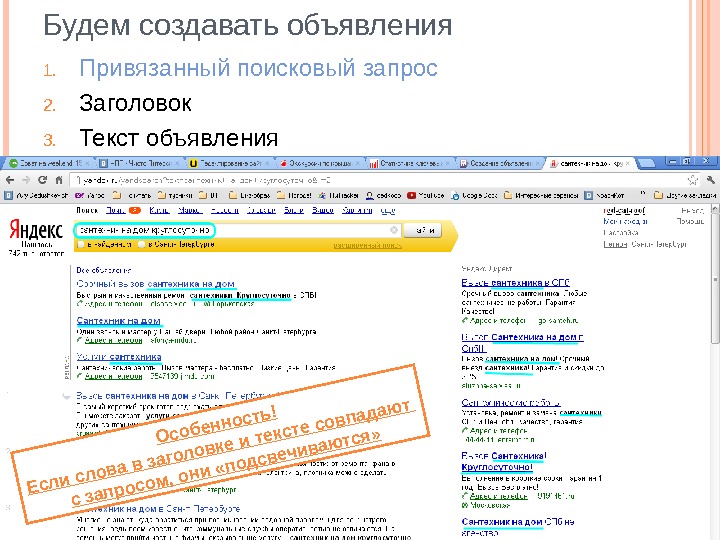Image resolution: width=720 pixels, height=540 pixels.
Task: Open Карты in the Yandex top navigation
Action: pos(159,210)
